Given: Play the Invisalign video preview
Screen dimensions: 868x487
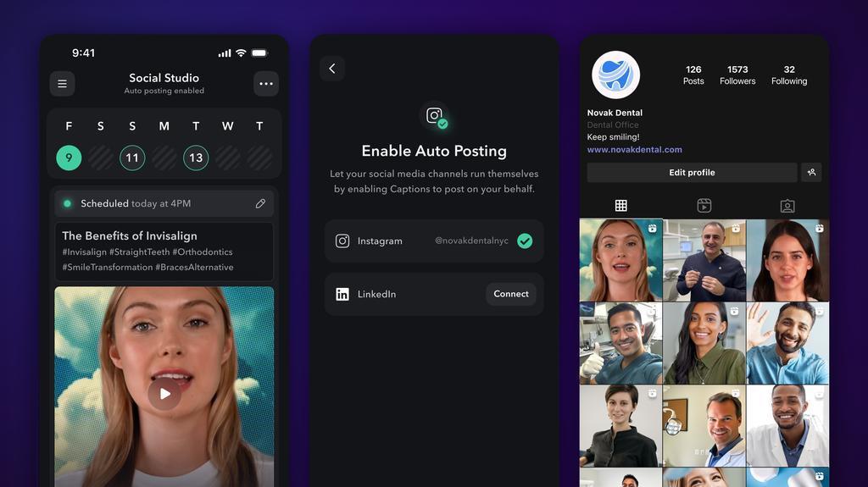Looking at the screenshot, I should tap(164, 394).
